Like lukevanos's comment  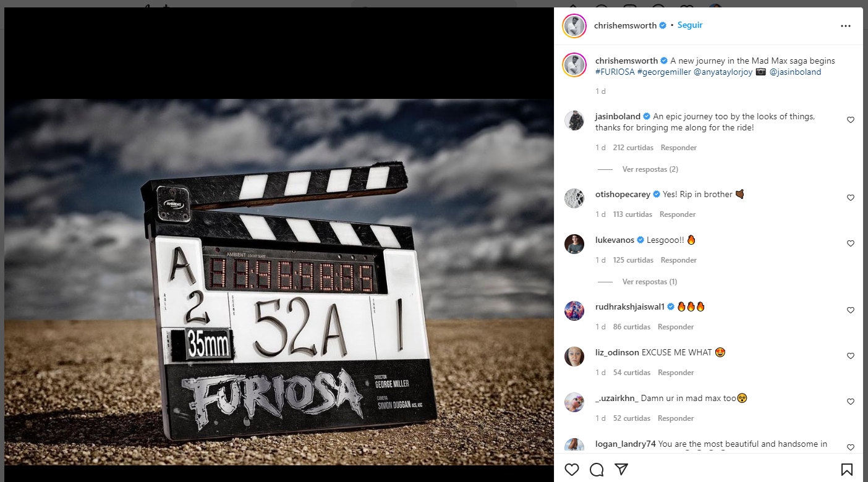(x=851, y=243)
